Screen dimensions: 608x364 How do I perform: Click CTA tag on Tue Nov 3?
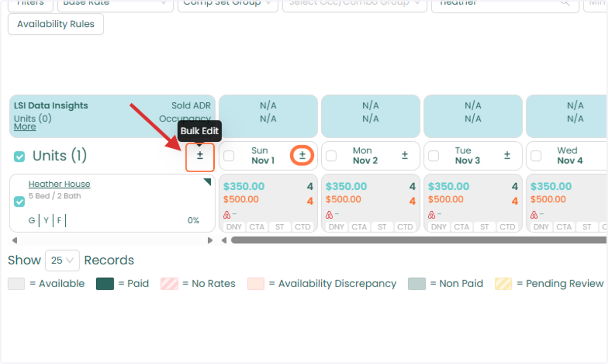(462, 227)
